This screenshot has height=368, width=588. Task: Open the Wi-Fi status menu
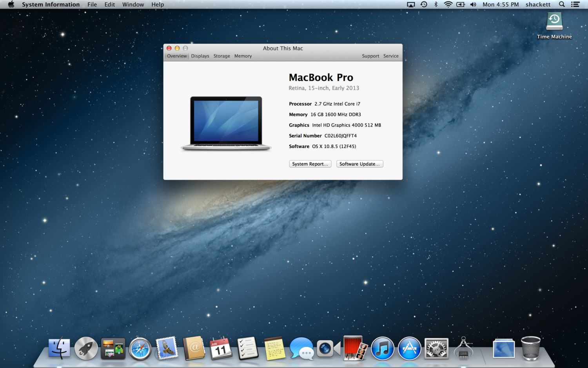(447, 4)
